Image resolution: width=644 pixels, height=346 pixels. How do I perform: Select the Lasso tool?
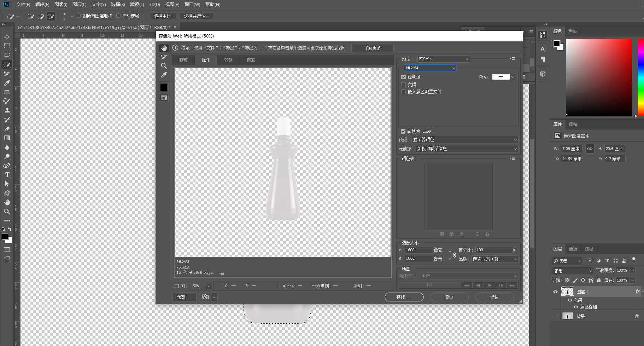7,55
